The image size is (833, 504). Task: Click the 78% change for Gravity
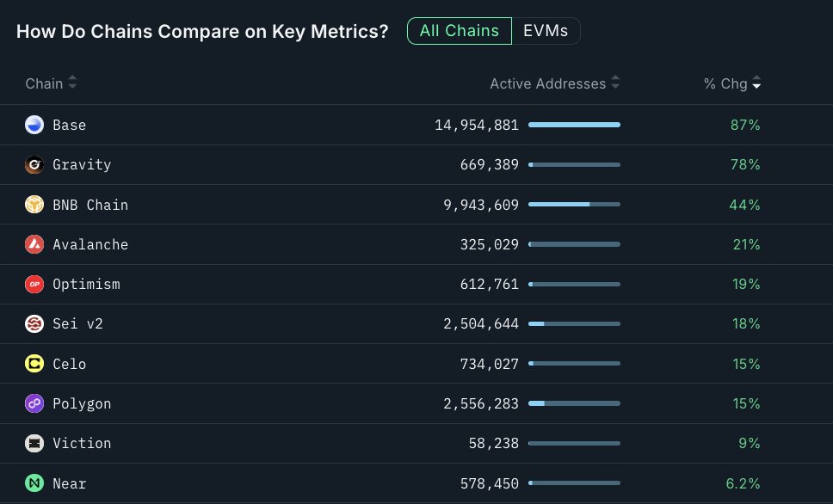coord(745,164)
